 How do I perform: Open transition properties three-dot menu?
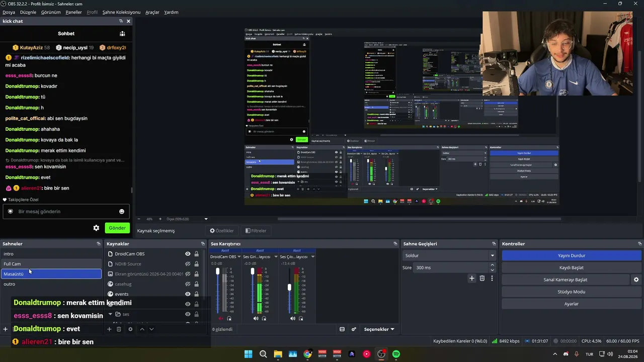click(x=492, y=278)
